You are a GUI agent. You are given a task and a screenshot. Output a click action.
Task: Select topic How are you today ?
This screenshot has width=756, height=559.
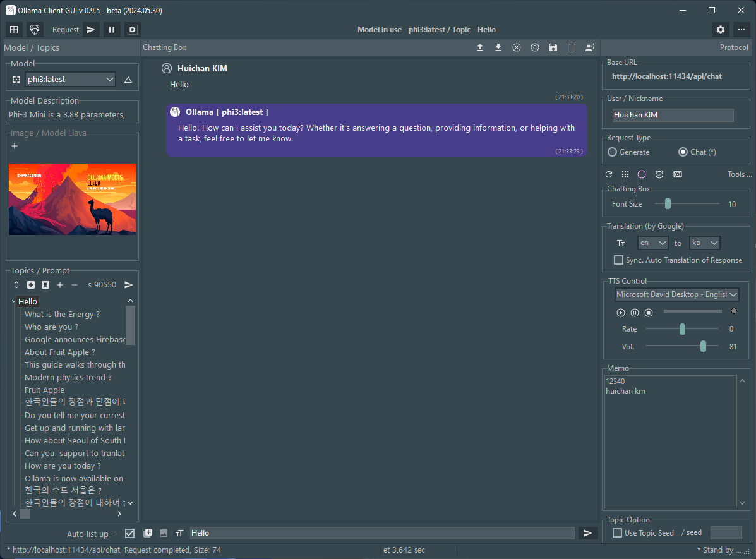point(63,466)
